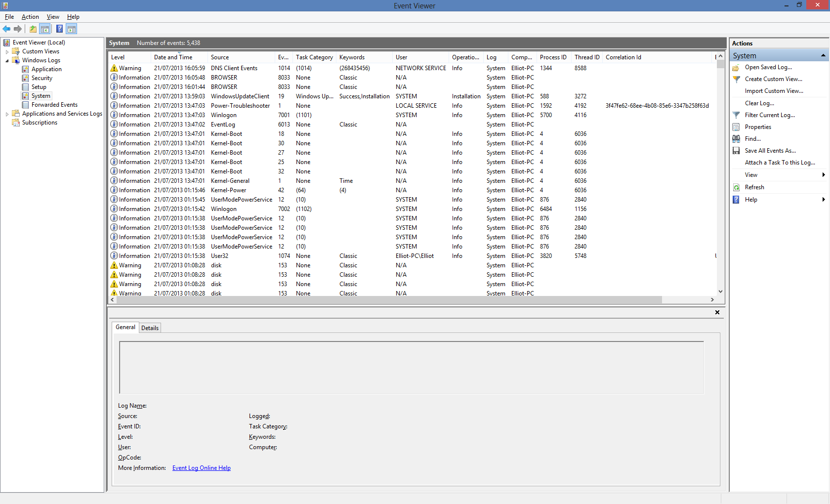The width and height of the screenshot is (830, 504).
Task: Expand the Custom Views tree node
Action: tap(7, 51)
